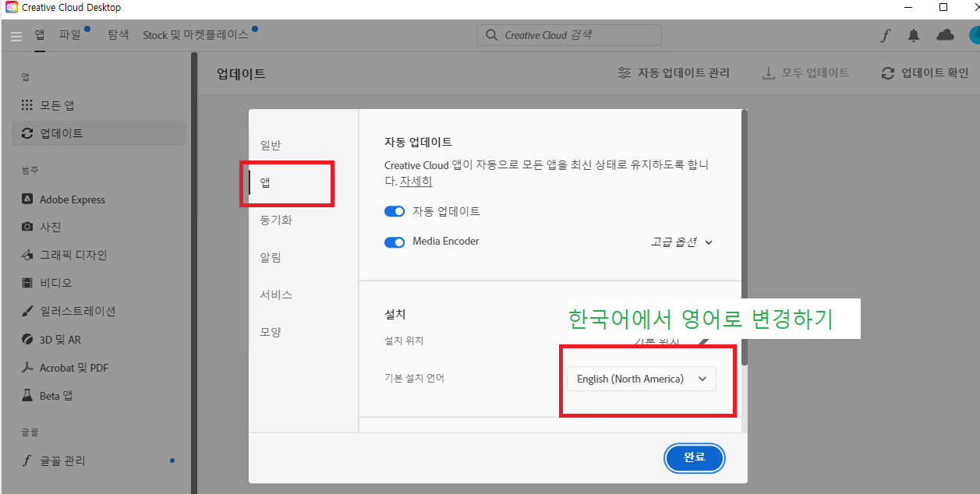Click the cloud sync status icon
Viewport: 980px width, 494px height.
tap(945, 35)
